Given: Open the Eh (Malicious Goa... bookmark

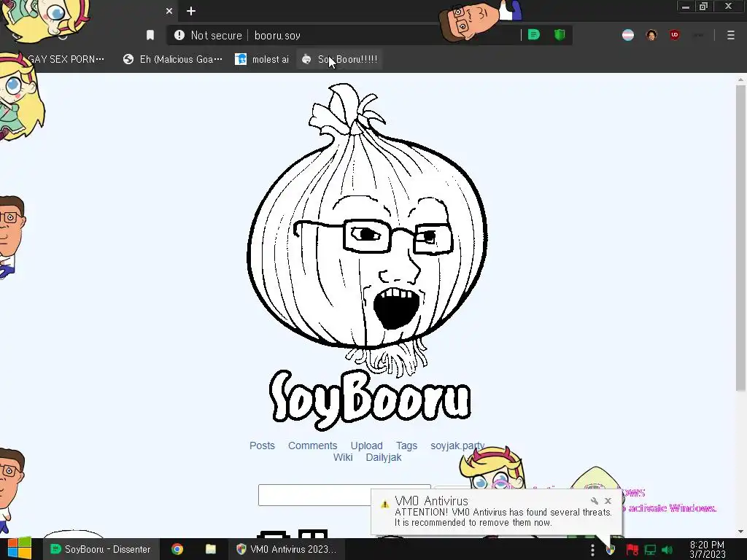Looking at the screenshot, I should [172, 59].
